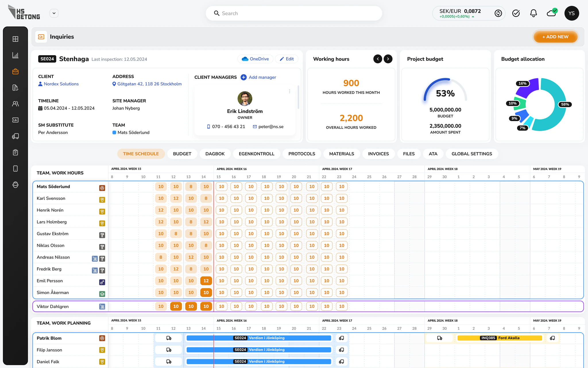Open the EGENKONTROLL tab
588x368 pixels.
pyautogui.click(x=257, y=154)
